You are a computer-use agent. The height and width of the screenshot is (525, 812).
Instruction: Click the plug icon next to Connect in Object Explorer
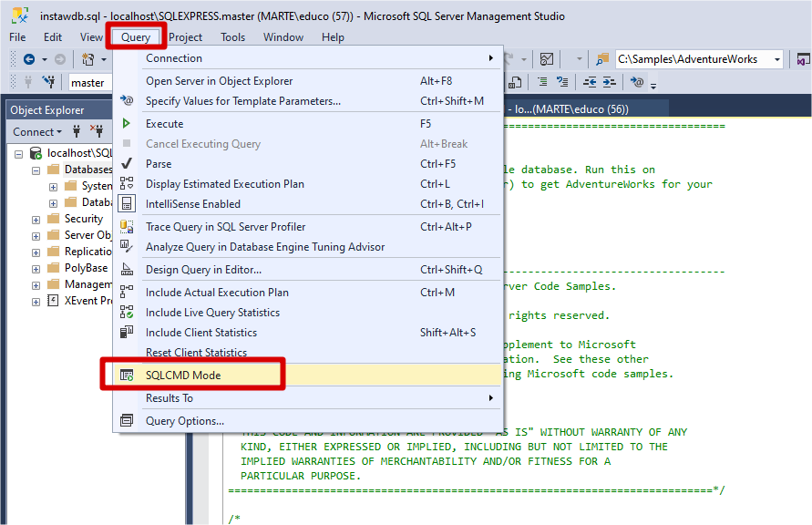[x=77, y=131]
